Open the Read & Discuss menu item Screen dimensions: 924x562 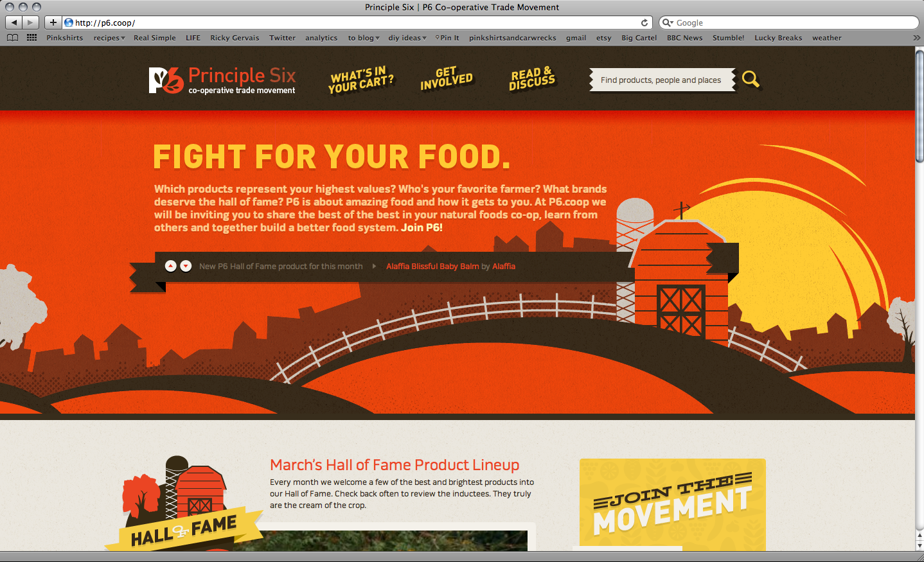pos(532,78)
